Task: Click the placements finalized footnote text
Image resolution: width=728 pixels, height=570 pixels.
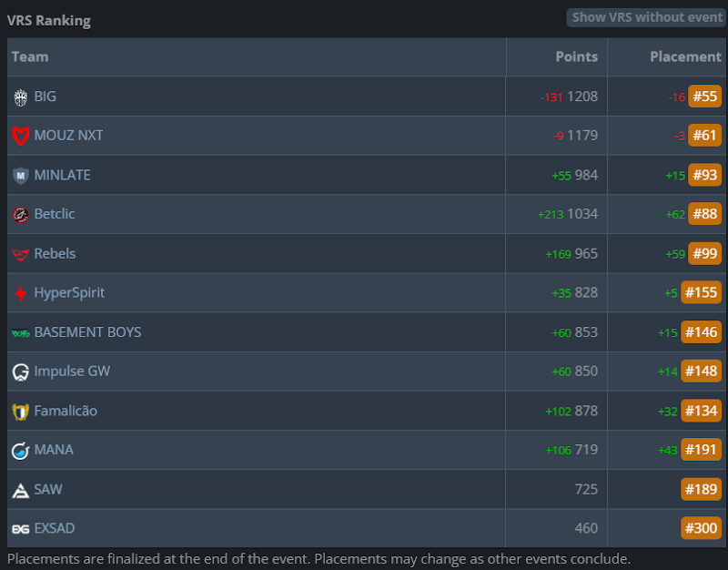Action: (x=319, y=558)
